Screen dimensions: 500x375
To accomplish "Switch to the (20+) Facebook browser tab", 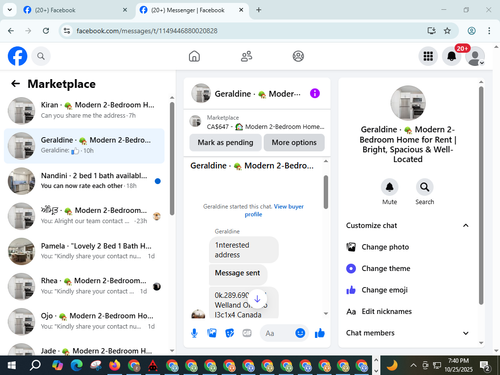I will pos(75,10).
